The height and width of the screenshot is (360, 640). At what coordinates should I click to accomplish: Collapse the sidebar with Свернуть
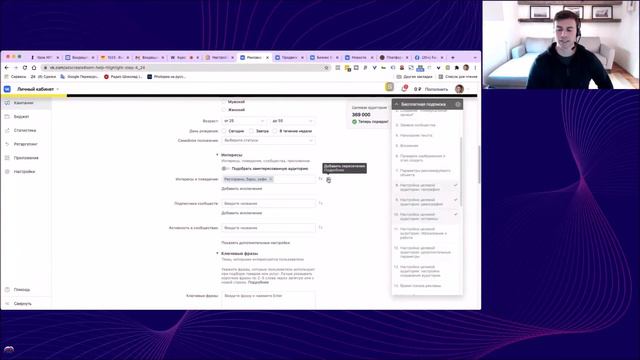coord(21,304)
